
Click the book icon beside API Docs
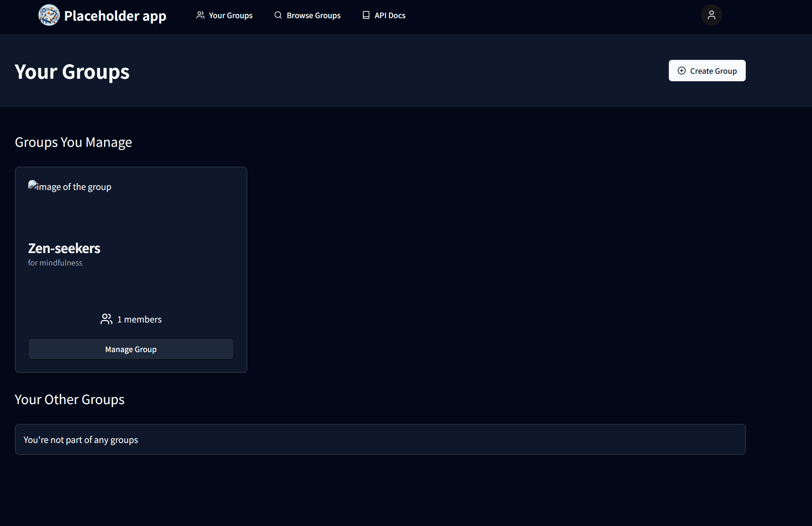pos(366,15)
